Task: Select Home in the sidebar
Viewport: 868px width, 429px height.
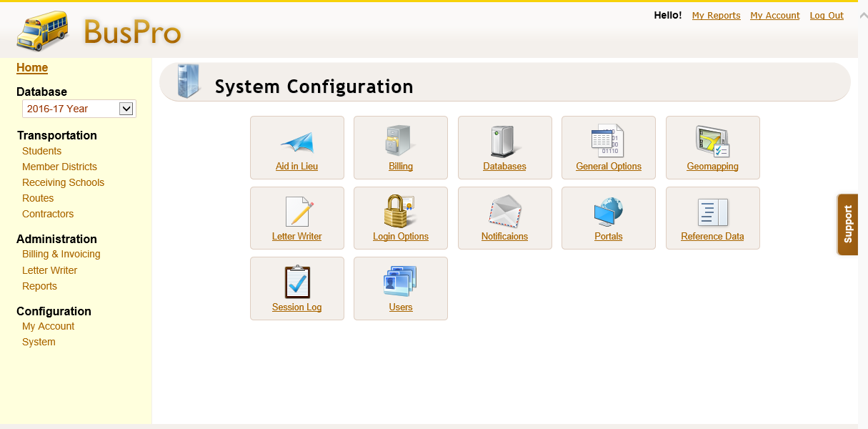Action: (32, 67)
